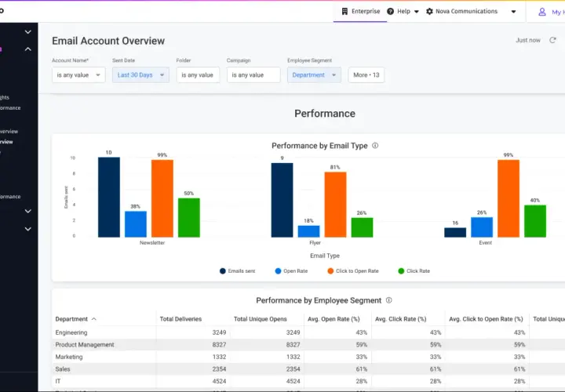Toggle the Open Rate legend item
565x392 pixels.
(291, 271)
